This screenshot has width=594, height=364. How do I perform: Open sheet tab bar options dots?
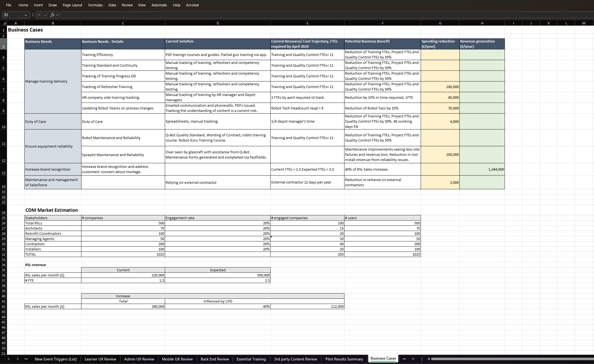(x=422, y=359)
